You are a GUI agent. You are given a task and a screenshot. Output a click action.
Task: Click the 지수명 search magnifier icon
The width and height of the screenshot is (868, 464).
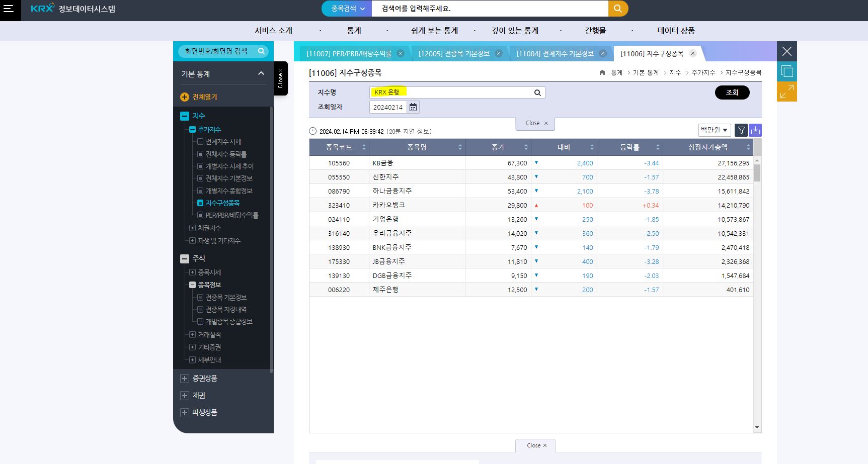537,92
